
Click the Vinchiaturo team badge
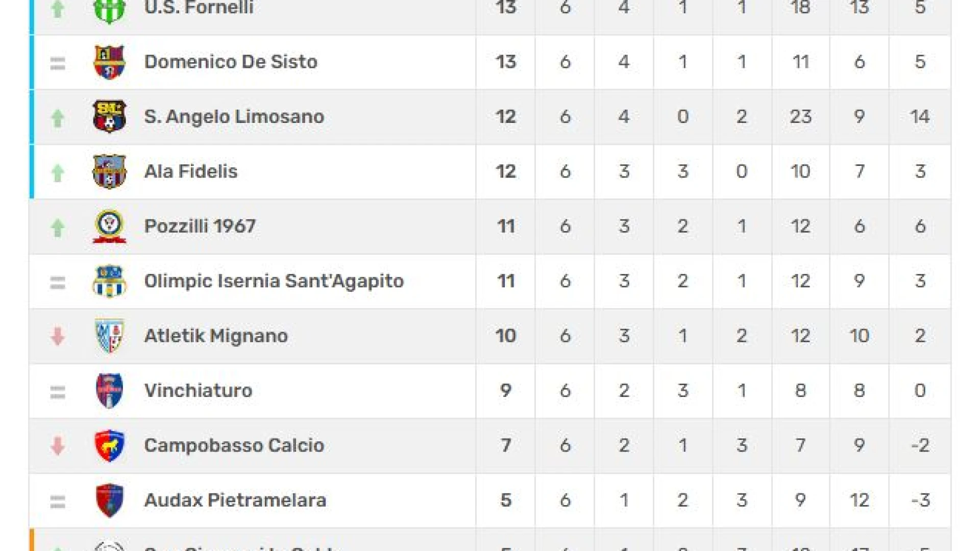(x=109, y=391)
